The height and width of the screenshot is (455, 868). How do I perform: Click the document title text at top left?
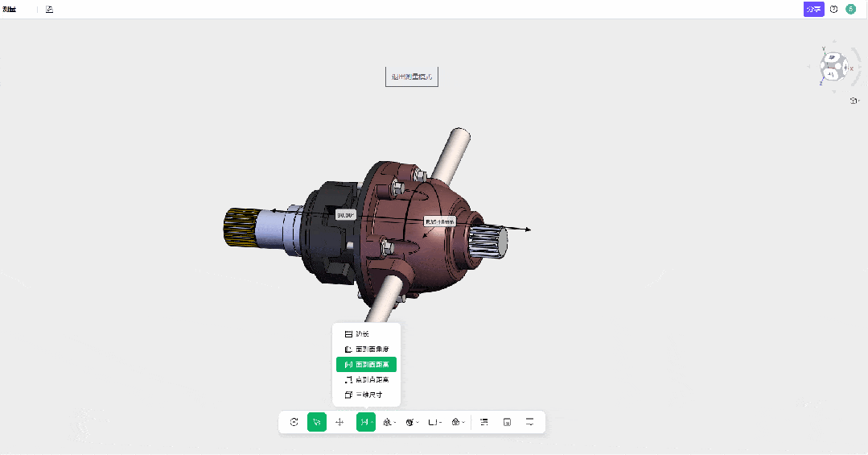point(10,10)
